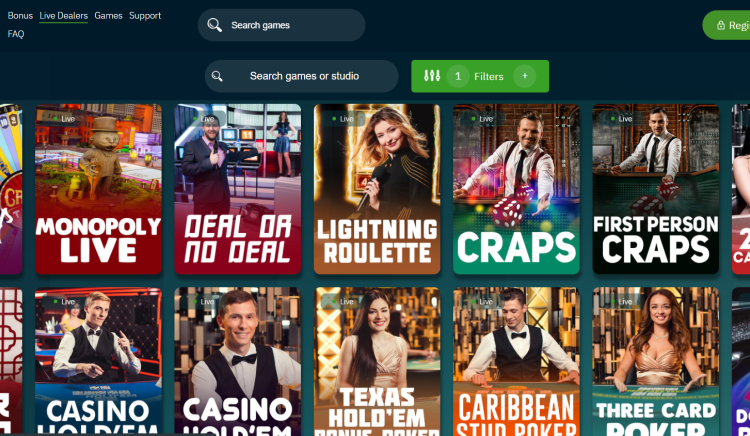
Task: Go to the Support page
Action: (x=145, y=15)
